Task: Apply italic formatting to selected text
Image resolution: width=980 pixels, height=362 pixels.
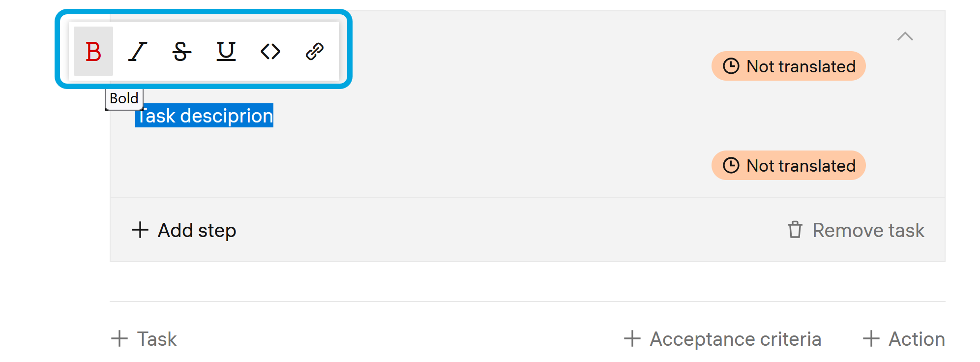Action: click(137, 51)
